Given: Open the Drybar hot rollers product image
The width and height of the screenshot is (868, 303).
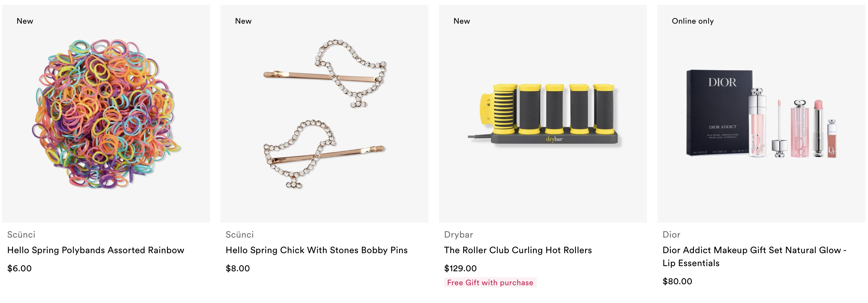Looking at the screenshot, I should (x=543, y=113).
